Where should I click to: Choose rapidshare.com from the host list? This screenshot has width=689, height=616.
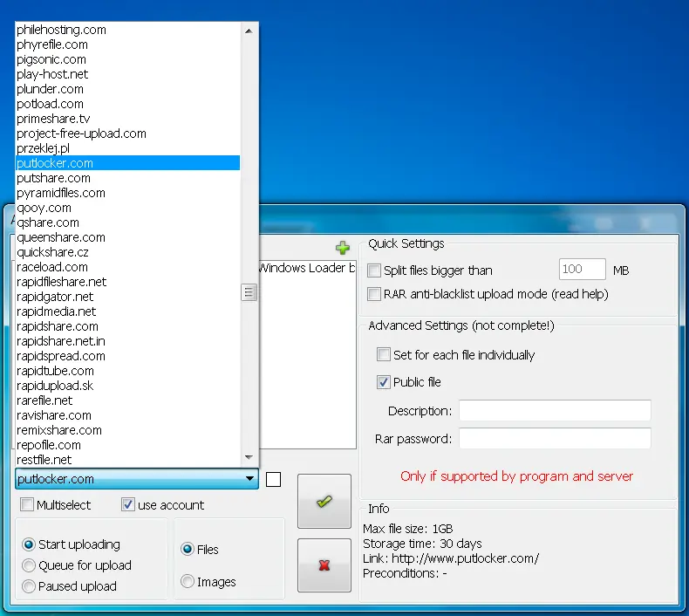[128, 326]
